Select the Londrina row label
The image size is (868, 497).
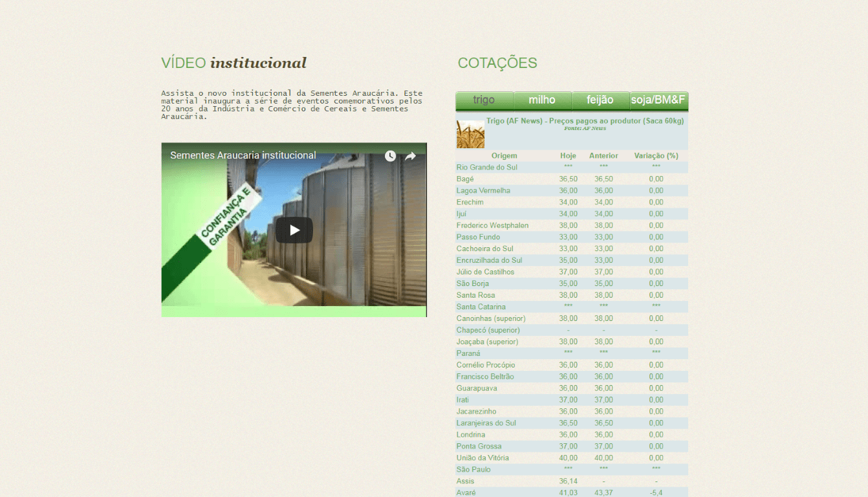click(x=471, y=436)
